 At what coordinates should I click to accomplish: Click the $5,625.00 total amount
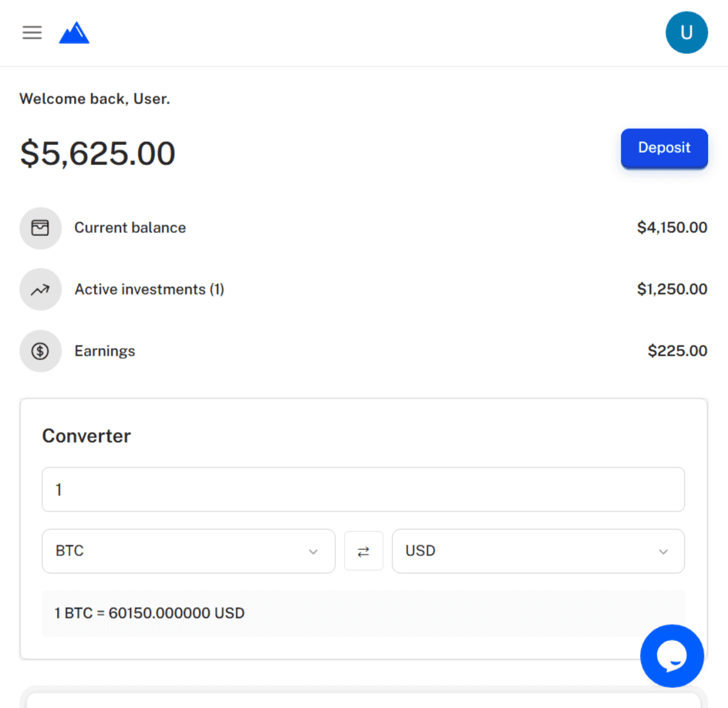(97, 153)
